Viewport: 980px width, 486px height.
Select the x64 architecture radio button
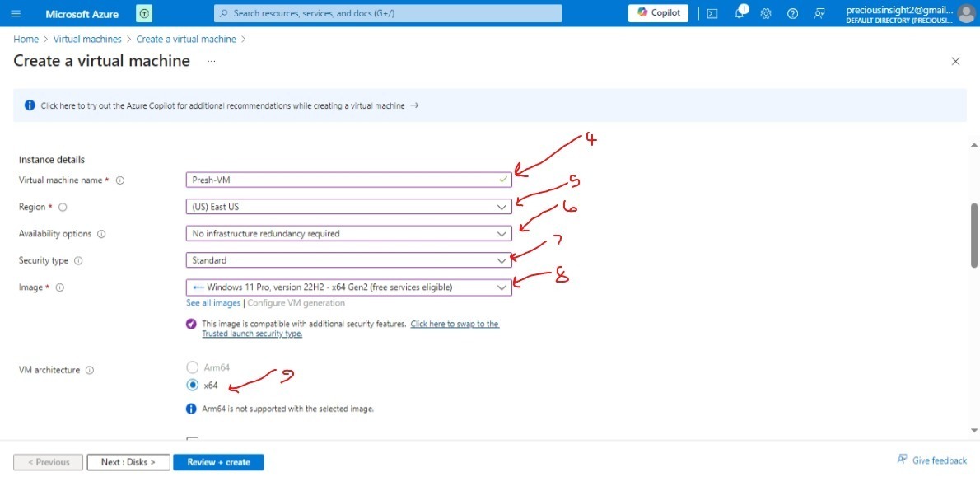(193, 386)
